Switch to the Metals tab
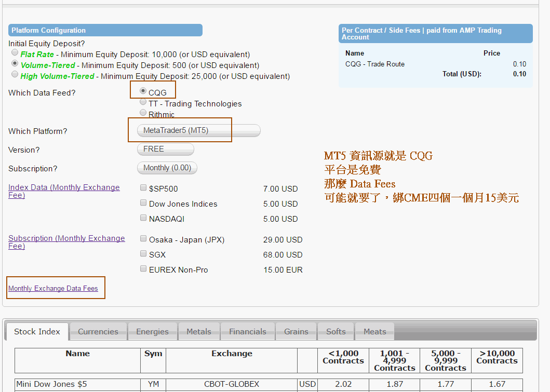The image size is (550, 392). tap(199, 332)
